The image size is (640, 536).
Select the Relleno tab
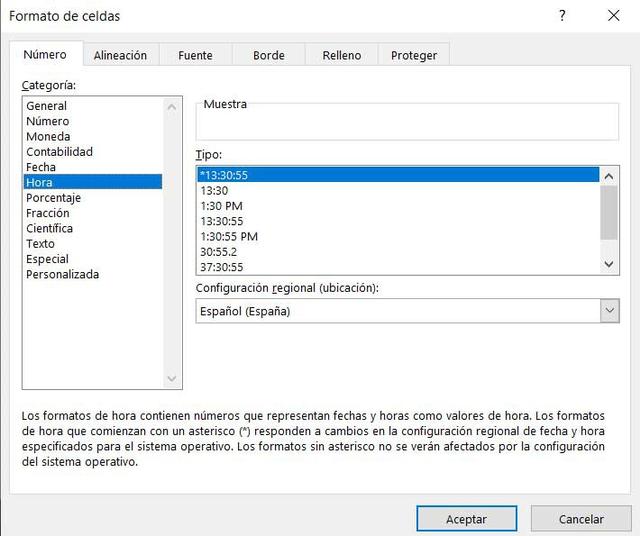click(x=342, y=55)
